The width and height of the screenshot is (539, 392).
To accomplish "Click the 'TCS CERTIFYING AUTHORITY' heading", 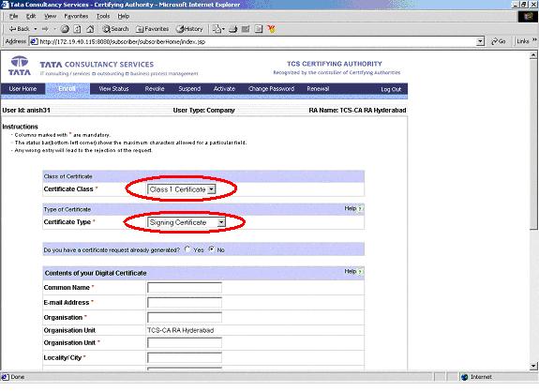I will tap(335, 64).
